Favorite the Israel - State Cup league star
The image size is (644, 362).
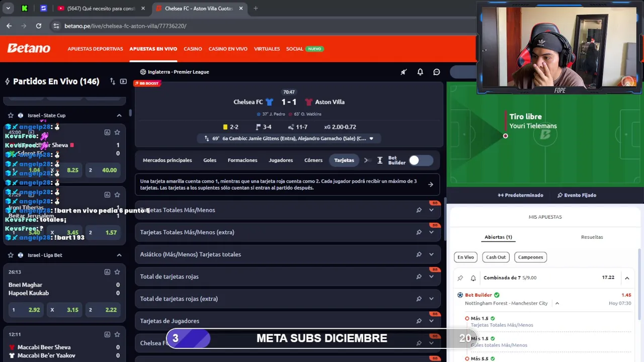tap(11, 116)
